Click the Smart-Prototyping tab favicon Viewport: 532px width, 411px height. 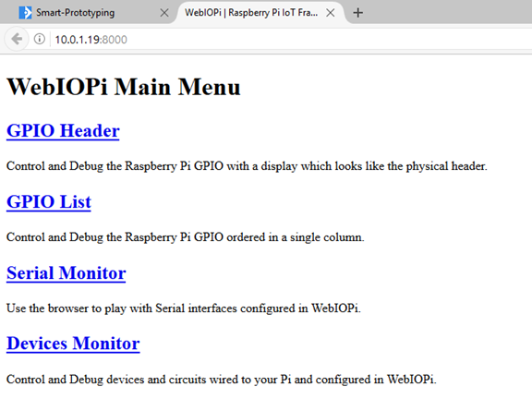point(26,13)
